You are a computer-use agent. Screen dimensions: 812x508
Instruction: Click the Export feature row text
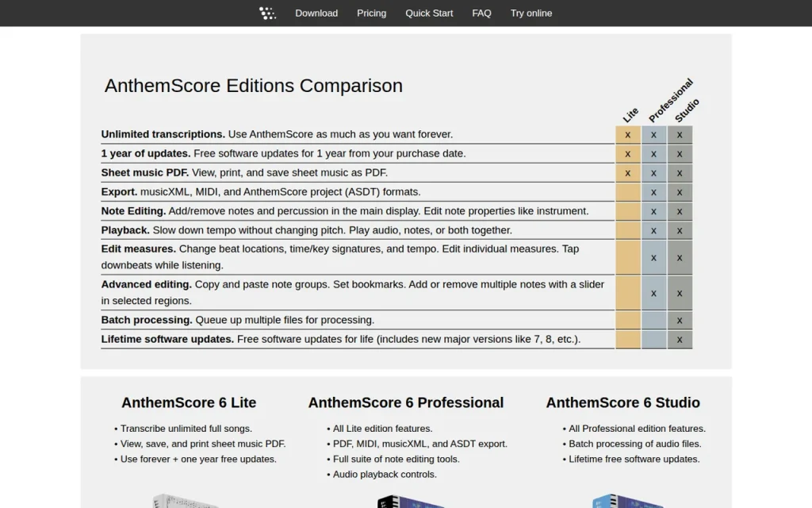point(261,192)
